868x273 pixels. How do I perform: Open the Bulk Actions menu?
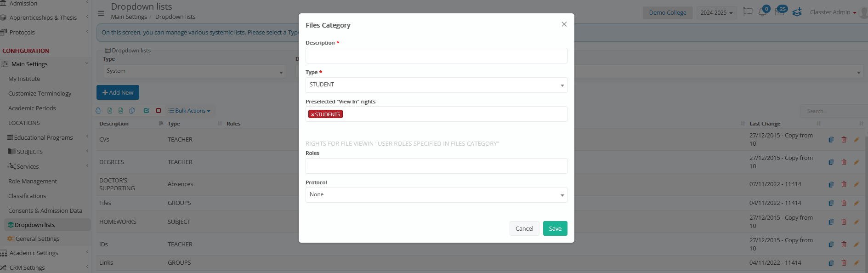[x=189, y=111]
